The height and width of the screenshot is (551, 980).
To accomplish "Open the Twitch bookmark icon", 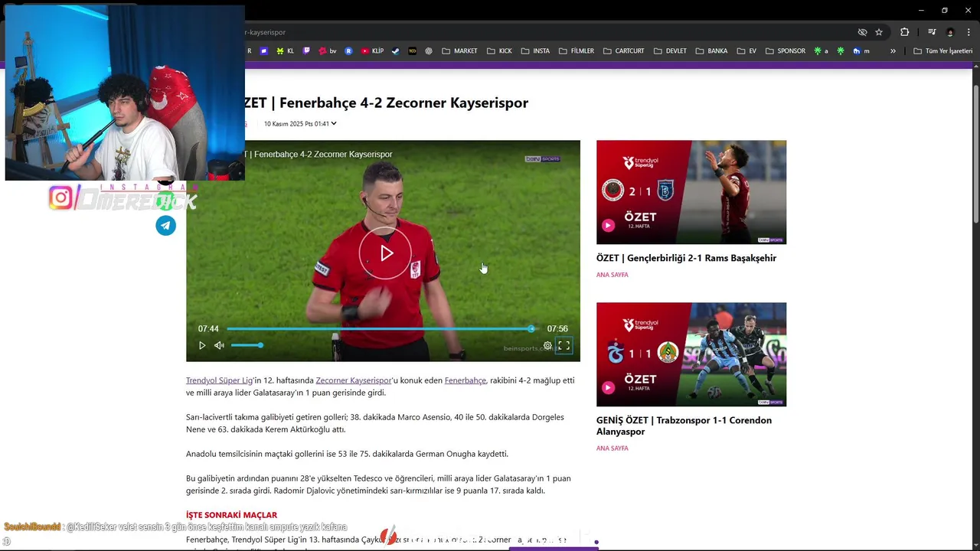I will [x=307, y=51].
